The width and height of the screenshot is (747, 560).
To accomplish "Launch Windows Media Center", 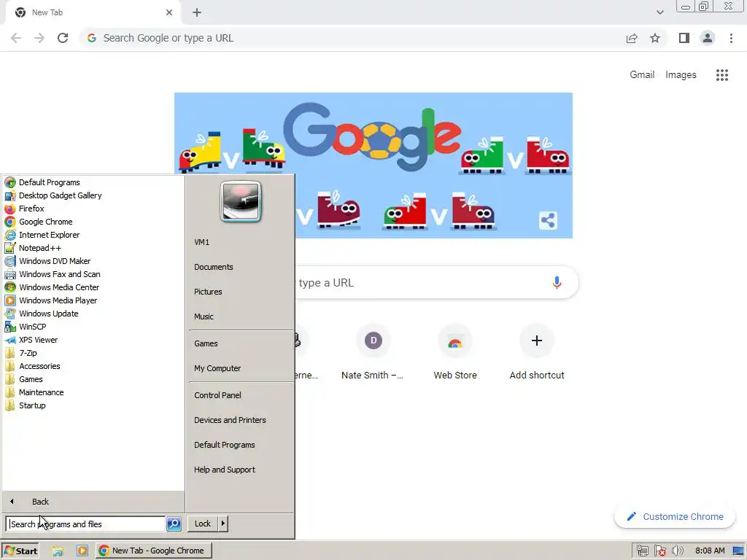I will (59, 287).
